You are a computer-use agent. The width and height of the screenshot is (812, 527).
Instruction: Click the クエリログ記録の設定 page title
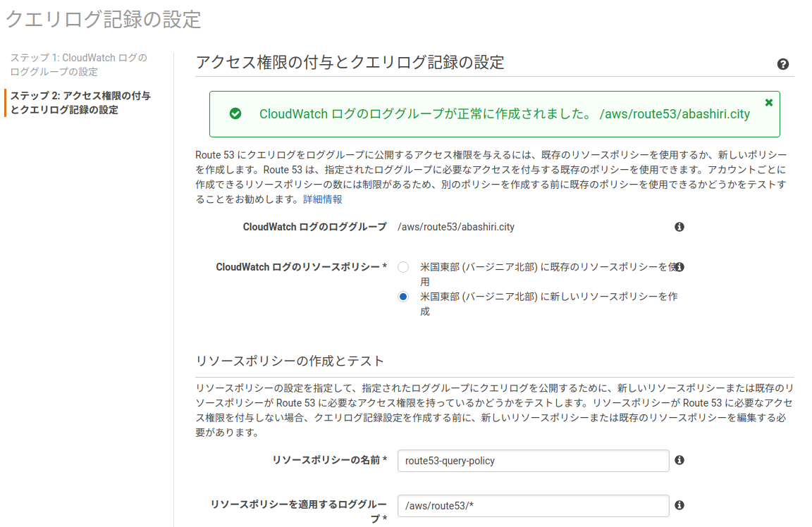pyautogui.click(x=103, y=20)
